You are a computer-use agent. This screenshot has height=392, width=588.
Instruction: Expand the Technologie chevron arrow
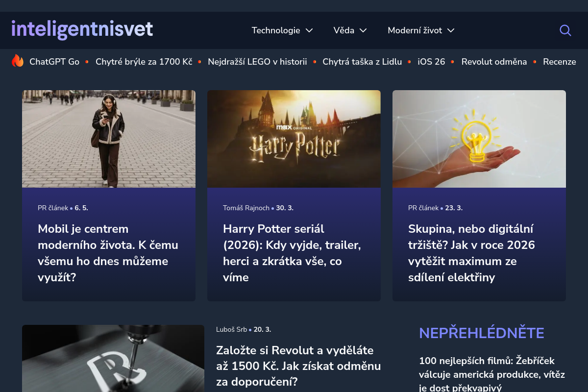point(309,30)
